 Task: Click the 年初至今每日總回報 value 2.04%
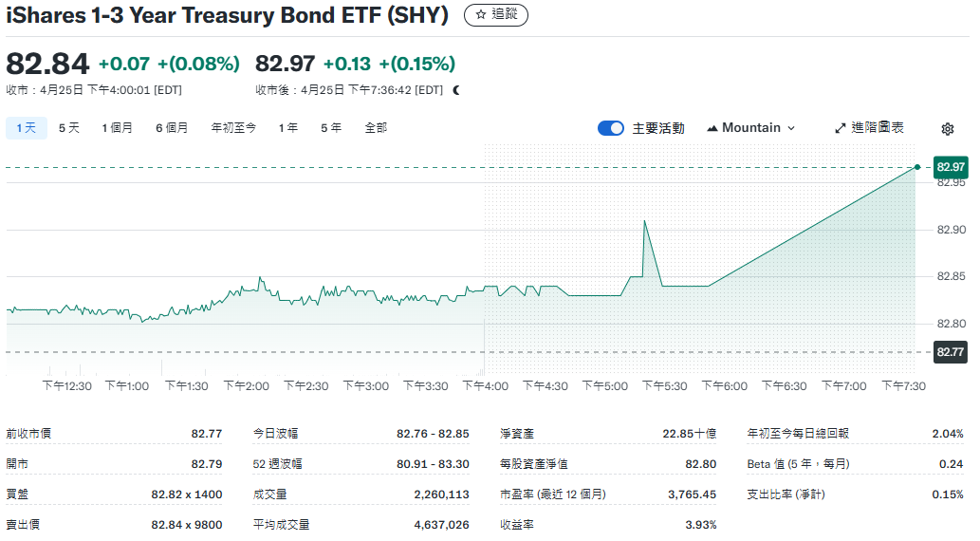point(948,434)
